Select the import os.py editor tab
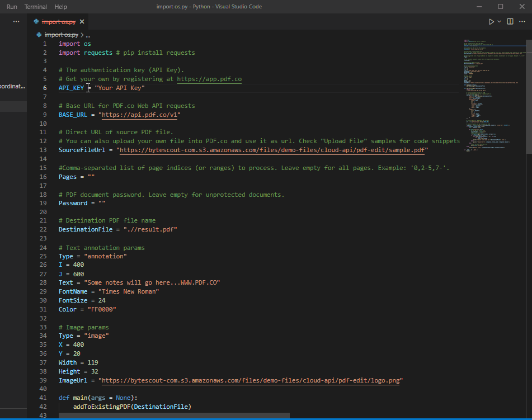The height and width of the screenshot is (420, 532). point(59,22)
